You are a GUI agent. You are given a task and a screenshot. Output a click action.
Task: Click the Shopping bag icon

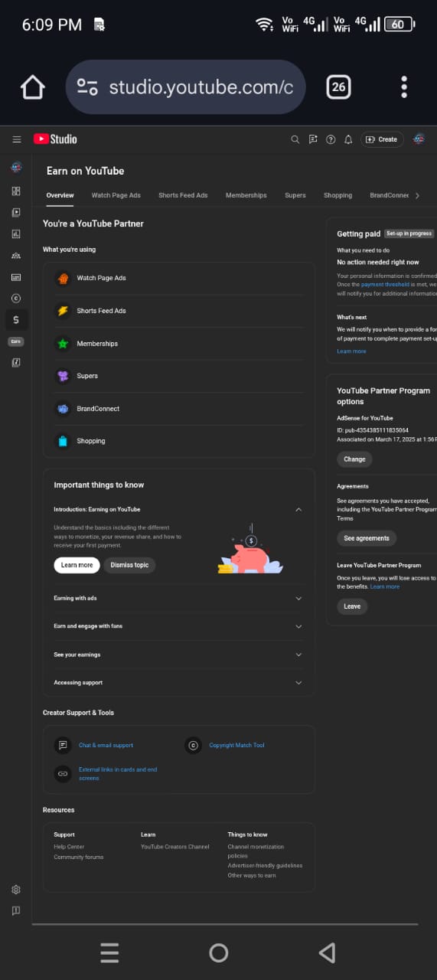tap(63, 441)
